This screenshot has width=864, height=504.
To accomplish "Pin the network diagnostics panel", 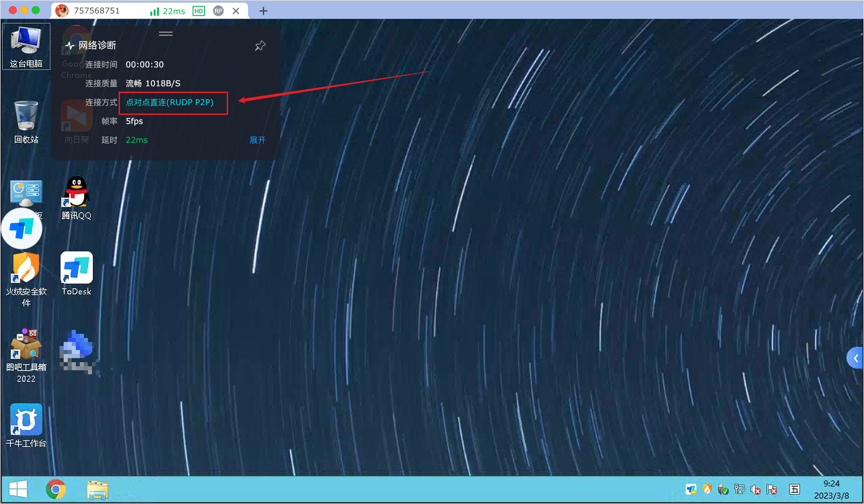I will tap(260, 45).
